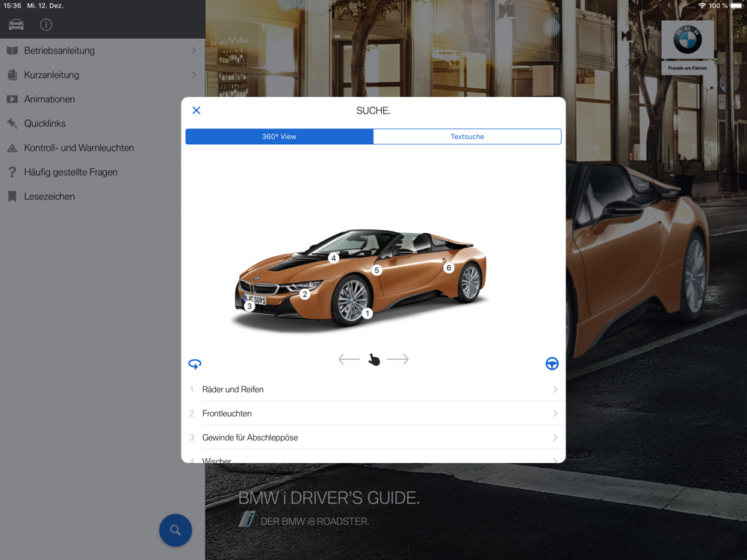Open the Frontleuchten list entry

coord(373,414)
